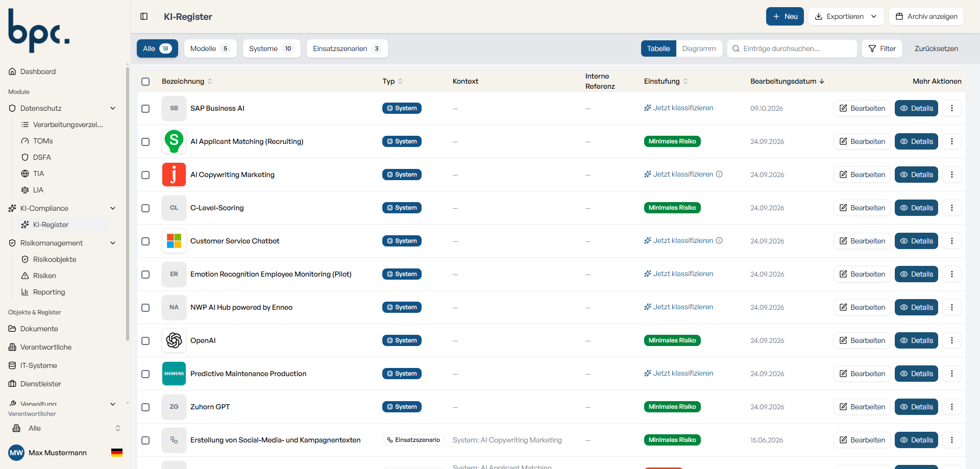Screen dimensions: 980x469
Task: Toggle the sidebar panel icon
Action: [144, 16]
